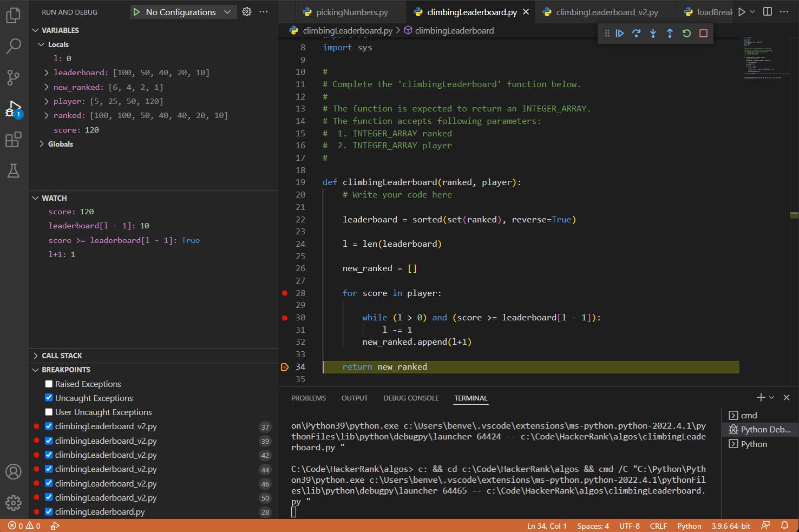Uncheck climbingLeaderboard_v2.py line 46 breakpoint
Viewport: 799px width, 532px height.
pos(49,483)
